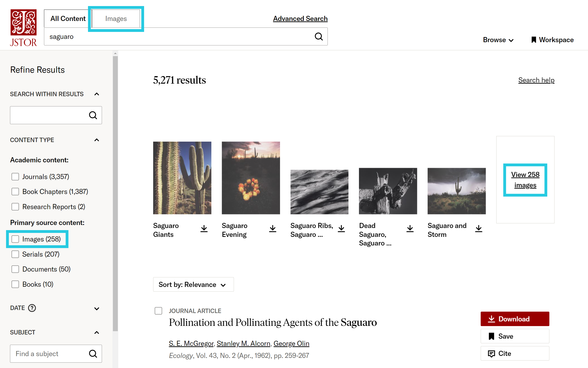This screenshot has width=588, height=368.
Task: Click the main search magnifier icon
Action: click(x=319, y=37)
